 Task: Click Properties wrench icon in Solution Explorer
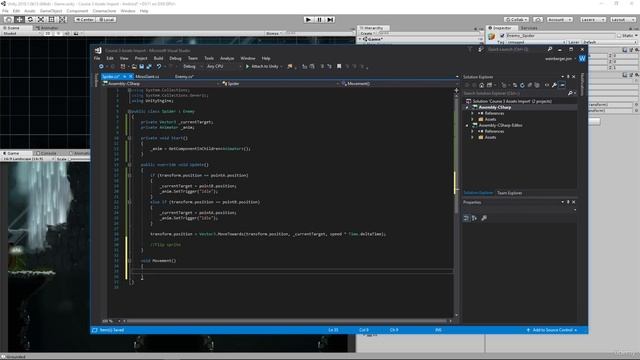(x=554, y=85)
